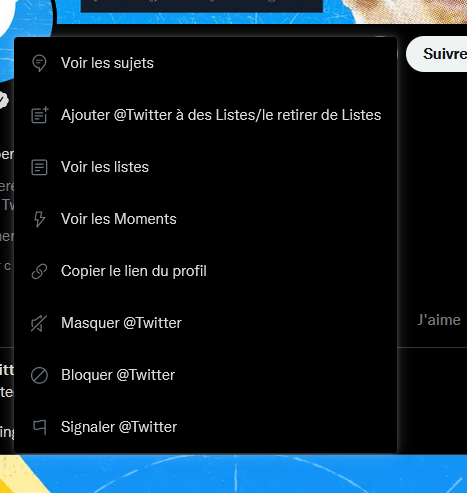
Task: Click the report flag icon
Action: [39, 427]
